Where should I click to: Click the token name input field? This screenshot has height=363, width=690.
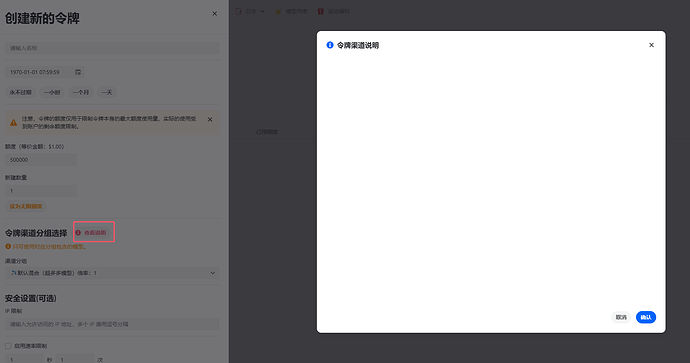(112, 48)
